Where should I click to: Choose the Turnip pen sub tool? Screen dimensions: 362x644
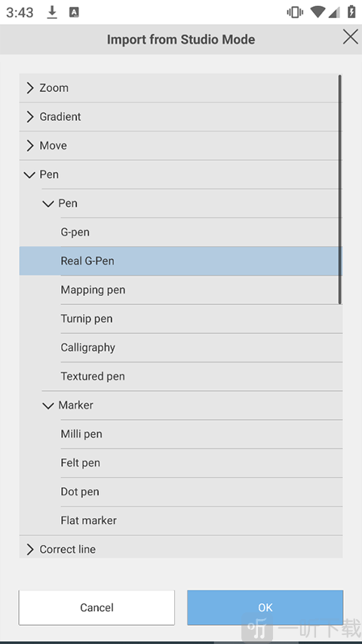[201, 319]
